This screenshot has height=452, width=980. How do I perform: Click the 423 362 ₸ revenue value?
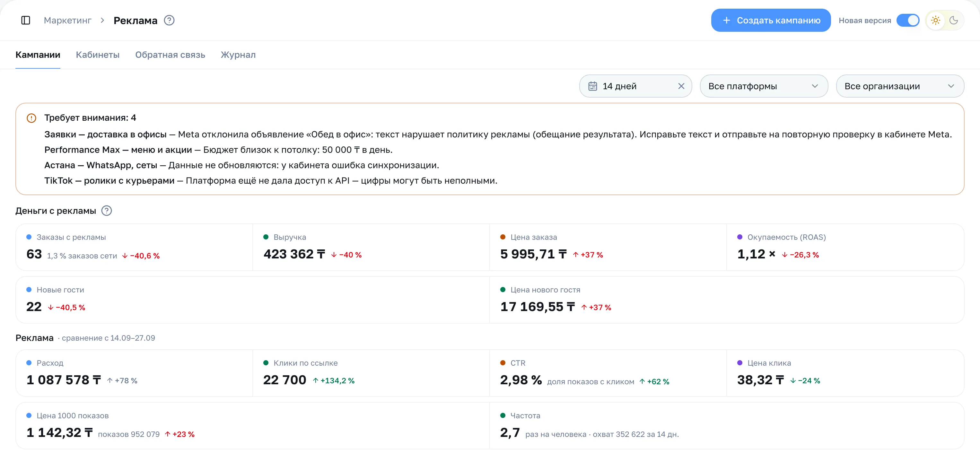coord(294,254)
